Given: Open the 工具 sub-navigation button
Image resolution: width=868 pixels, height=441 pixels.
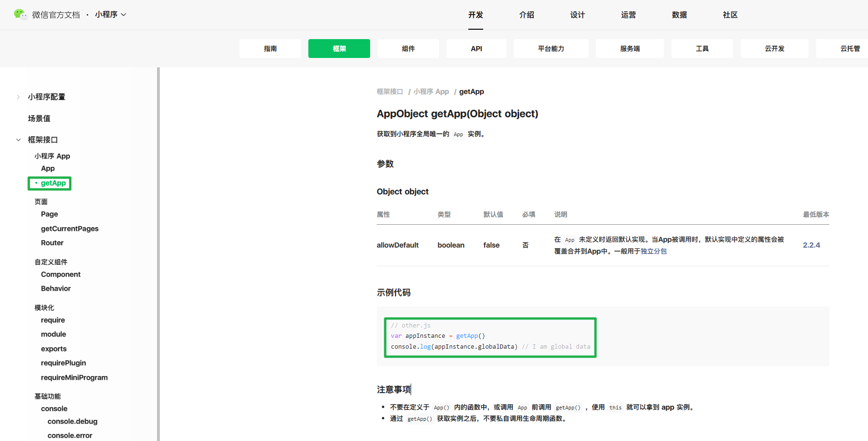Looking at the screenshot, I should (702, 49).
